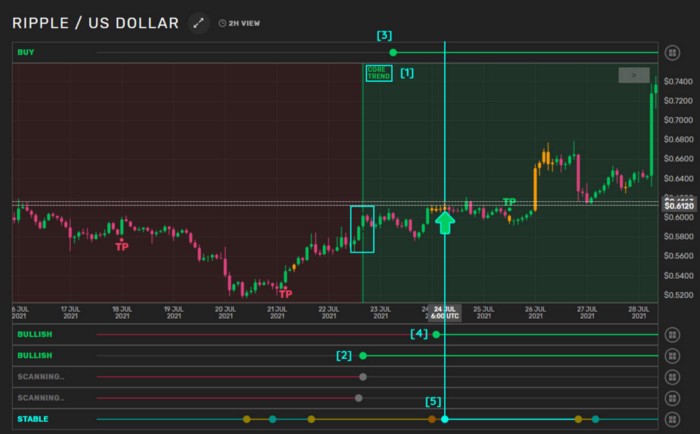The width and height of the screenshot is (700, 434).
Task: Click green dot on second BULLISH row
Action: tap(363, 356)
